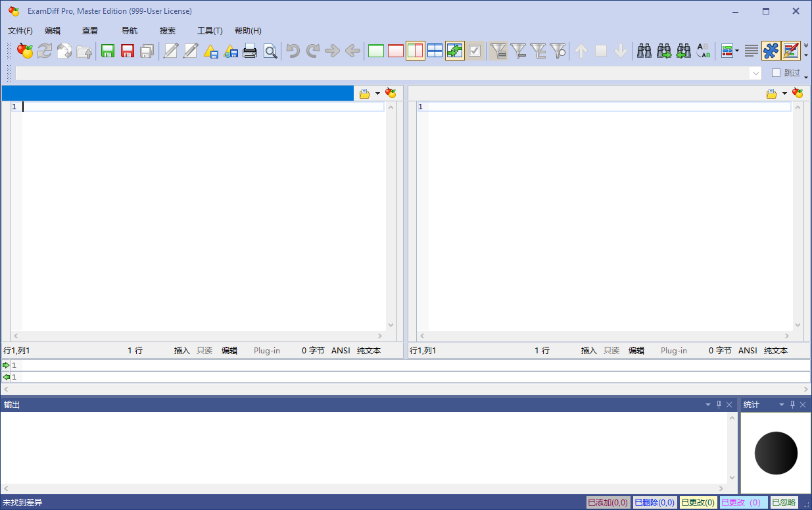The image size is (812, 510).
Task: Open the 工具(T) menu
Action: [210, 31]
